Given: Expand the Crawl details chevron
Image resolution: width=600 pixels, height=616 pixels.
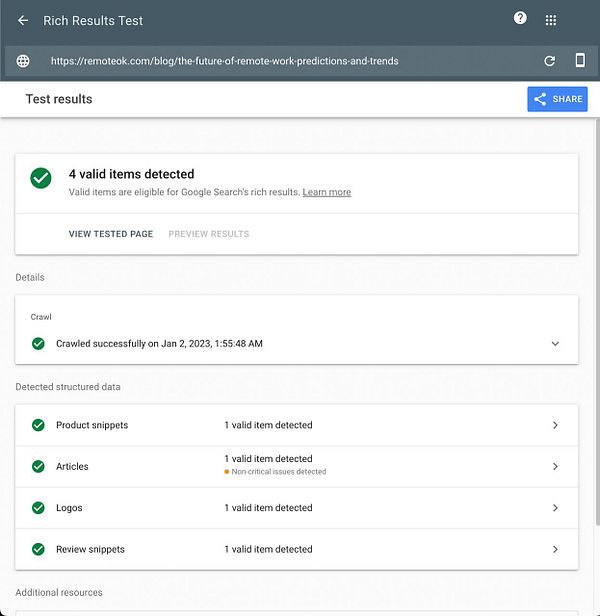Looking at the screenshot, I should pos(556,344).
